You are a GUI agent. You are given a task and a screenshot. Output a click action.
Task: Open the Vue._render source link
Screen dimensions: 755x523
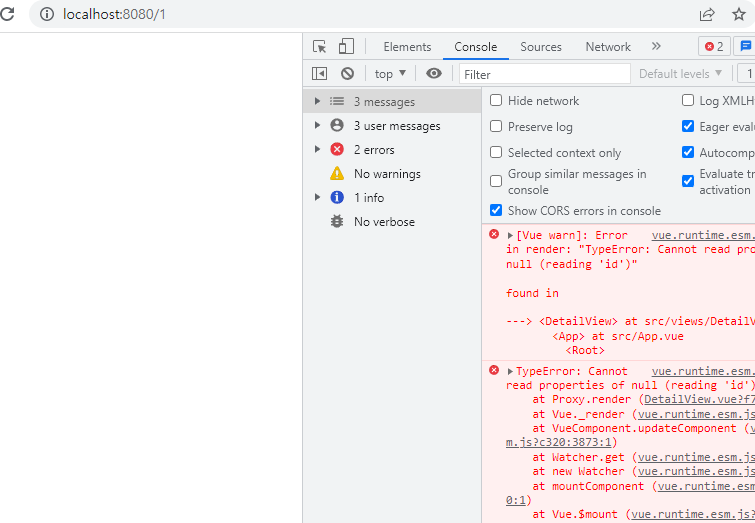pyautogui.click(x=696, y=414)
